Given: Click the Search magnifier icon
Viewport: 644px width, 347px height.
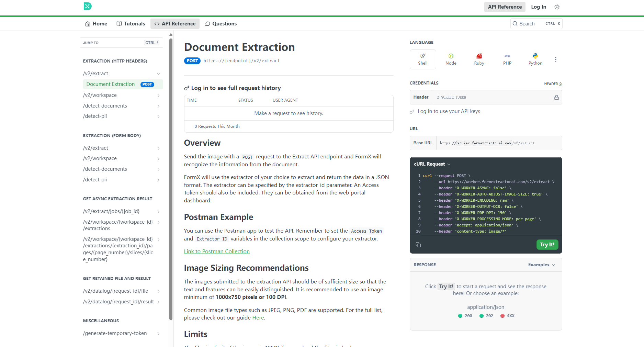Looking at the screenshot, I should pos(515,24).
